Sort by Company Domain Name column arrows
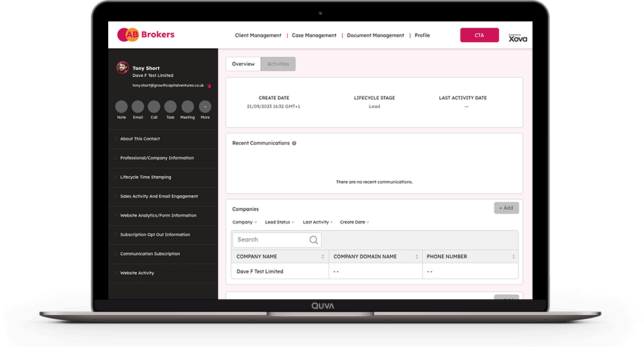The width and height of the screenshot is (644, 347). point(417,257)
